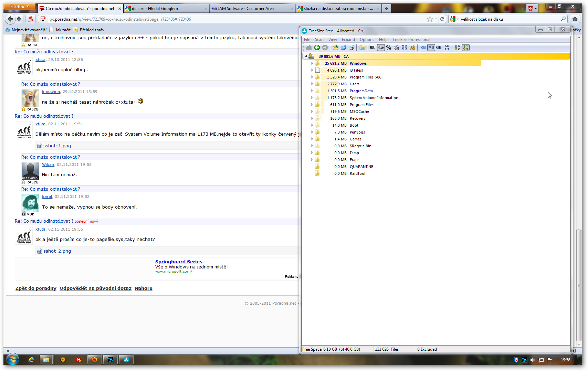Open folder in Windows Explorer icon

(x=362, y=48)
